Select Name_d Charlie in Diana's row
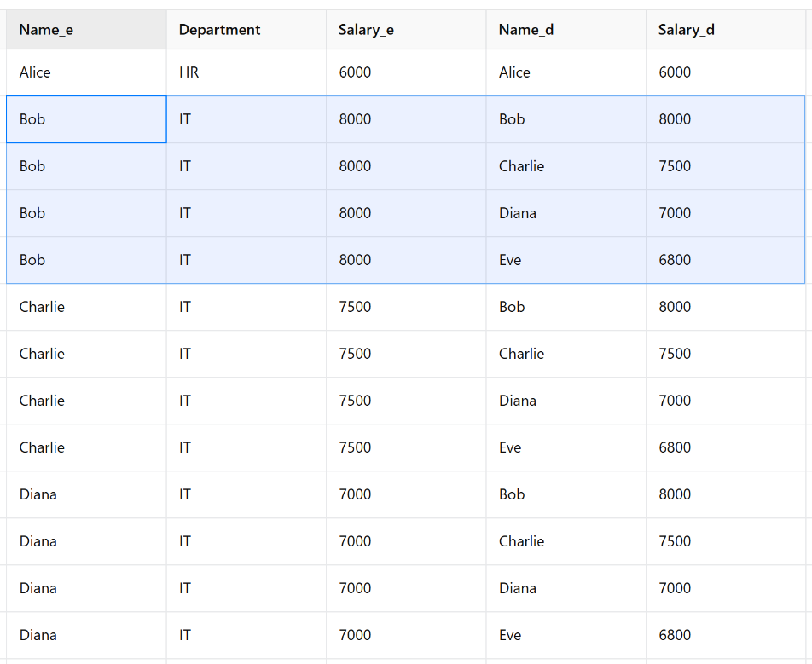 click(566, 541)
